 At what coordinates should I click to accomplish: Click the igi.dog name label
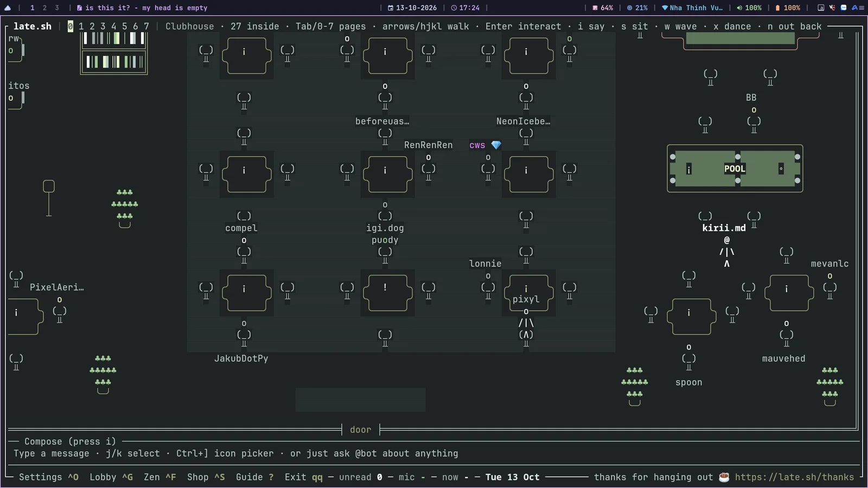click(385, 228)
